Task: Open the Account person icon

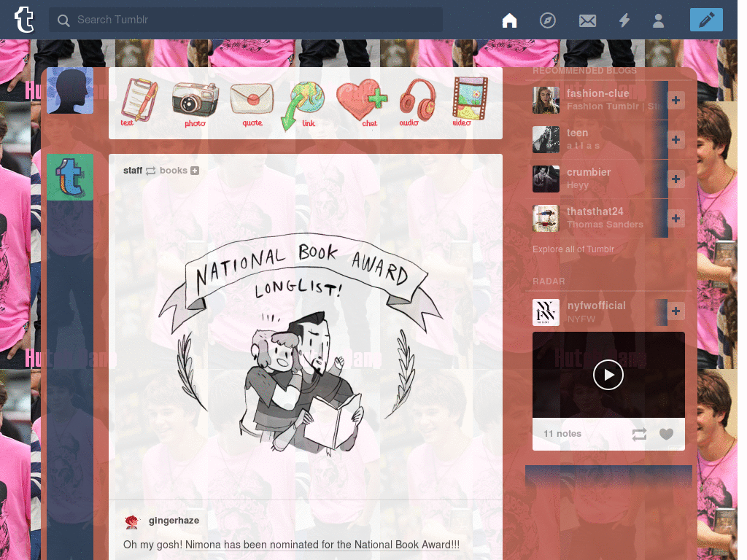Action: (x=659, y=20)
